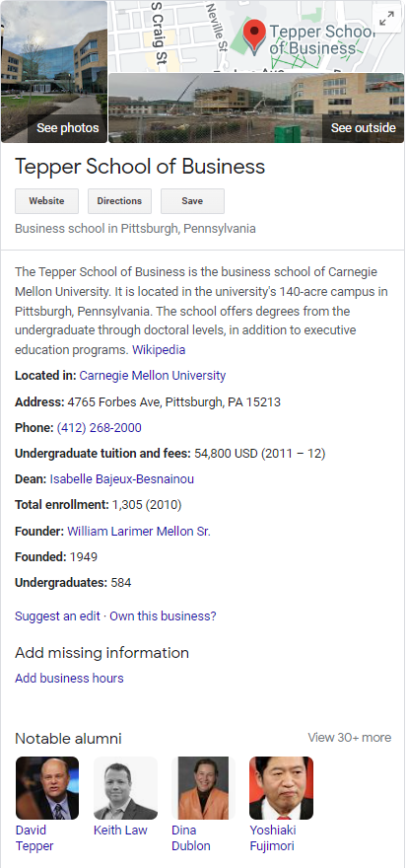Screen dimensions: 406x868
Task: Open See outside street view image
Action: (x=256, y=108)
